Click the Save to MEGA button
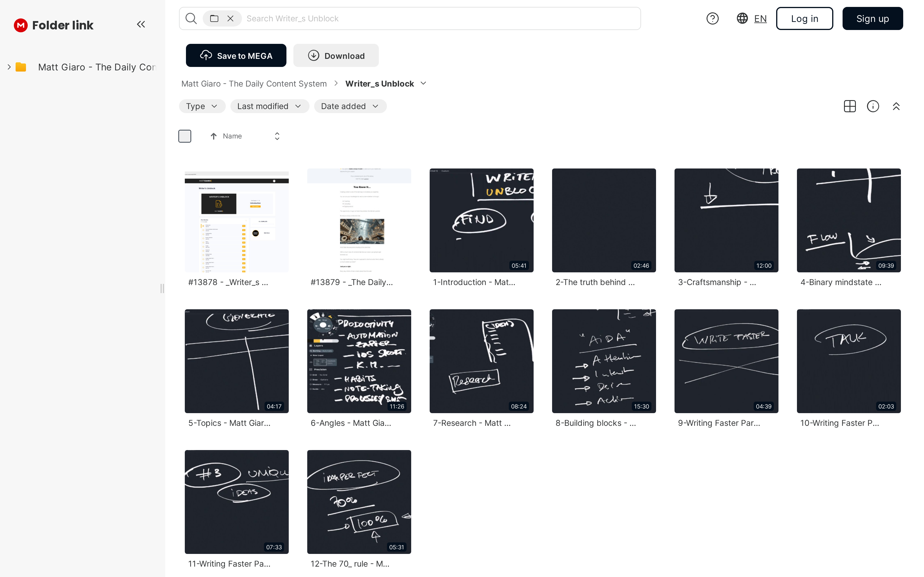Viewport: 924px width, 577px height. (x=236, y=56)
